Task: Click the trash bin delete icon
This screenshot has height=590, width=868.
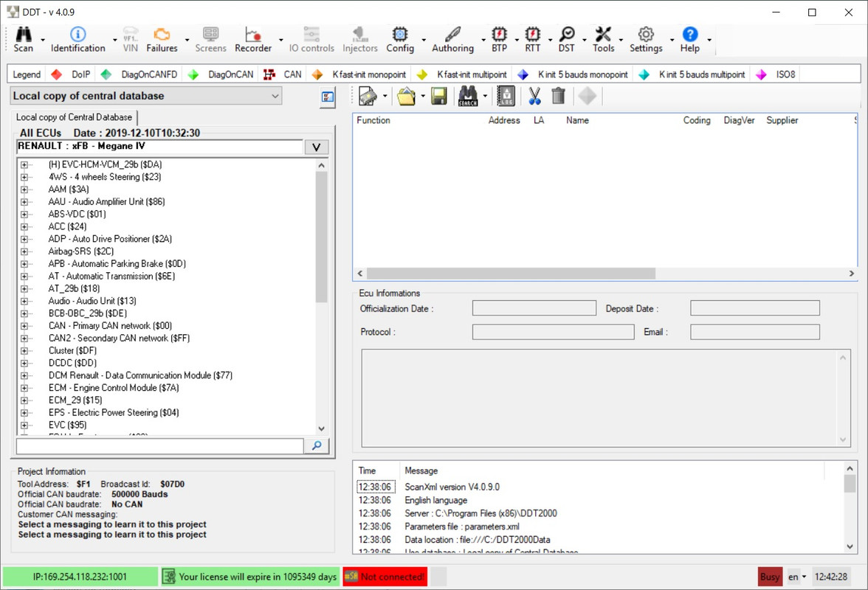Action: point(558,96)
